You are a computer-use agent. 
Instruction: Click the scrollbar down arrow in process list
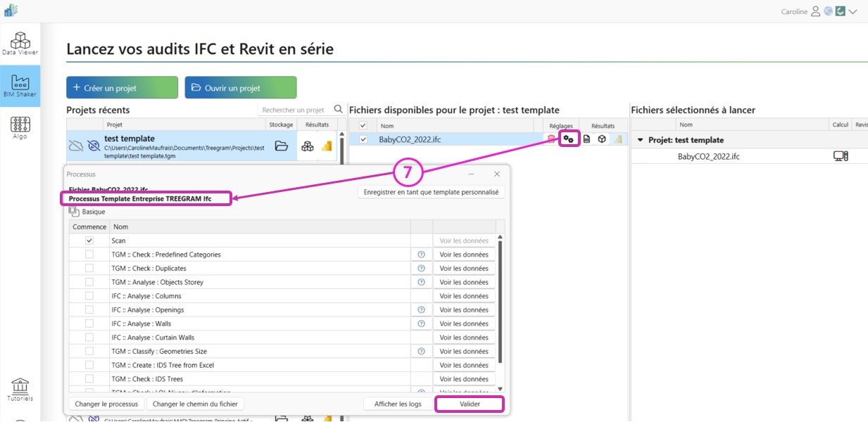[501, 388]
